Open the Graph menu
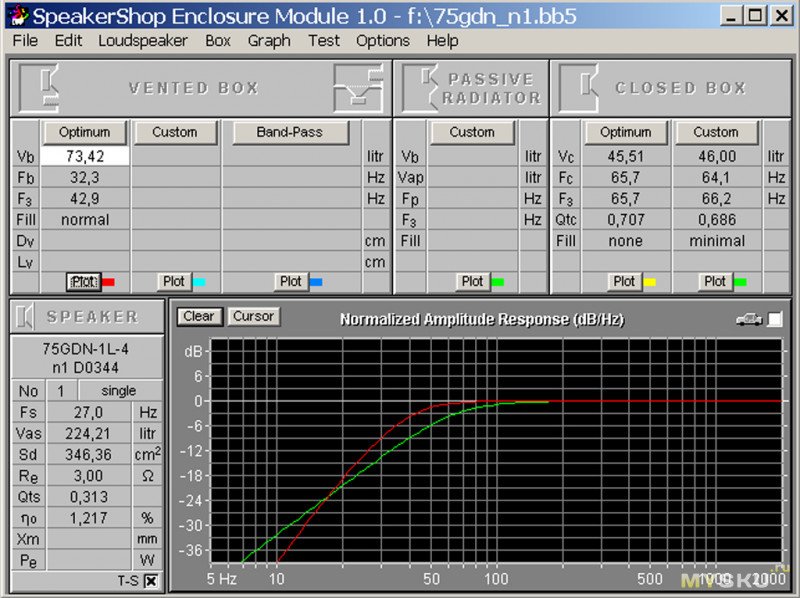The height and width of the screenshot is (598, 800). tap(269, 41)
